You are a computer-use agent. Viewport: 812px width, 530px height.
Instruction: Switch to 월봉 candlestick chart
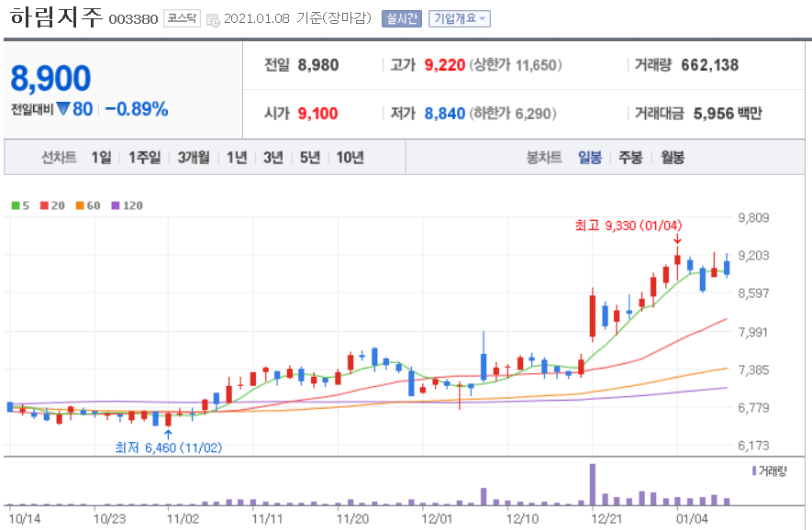(x=673, y=158)
